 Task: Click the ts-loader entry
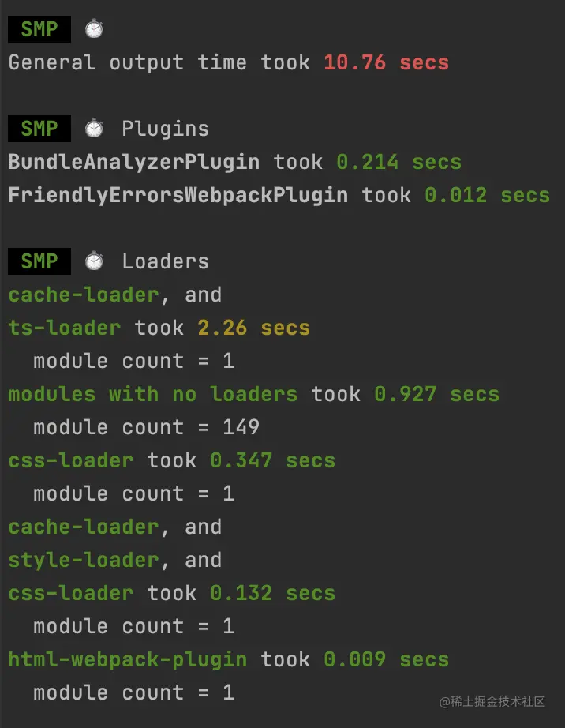coord(65,328)
